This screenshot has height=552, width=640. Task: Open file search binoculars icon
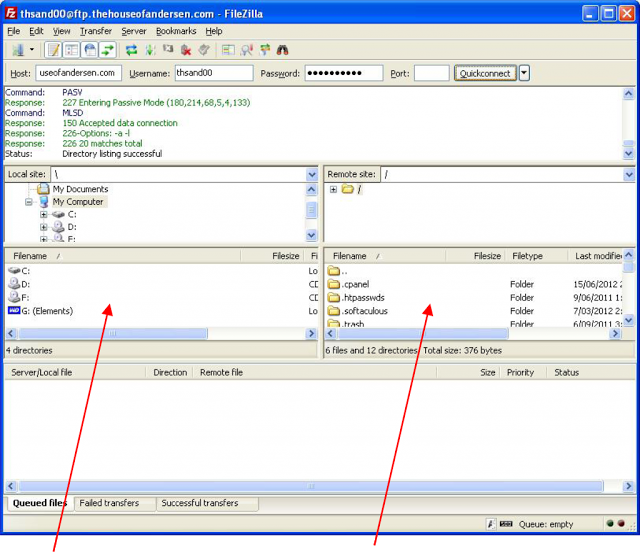tap(282, 50)
